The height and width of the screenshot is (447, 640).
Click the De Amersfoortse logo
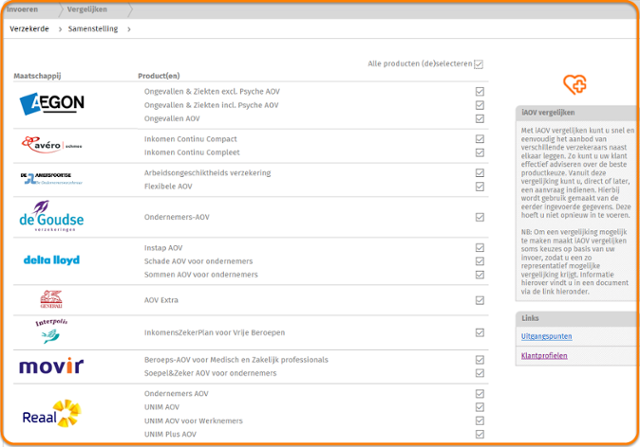pos(50,179)
